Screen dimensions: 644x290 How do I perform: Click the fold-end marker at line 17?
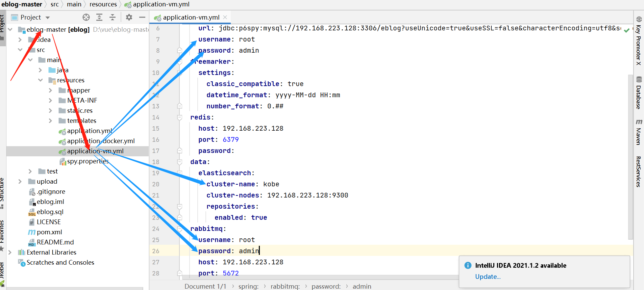tap(180, 151)
